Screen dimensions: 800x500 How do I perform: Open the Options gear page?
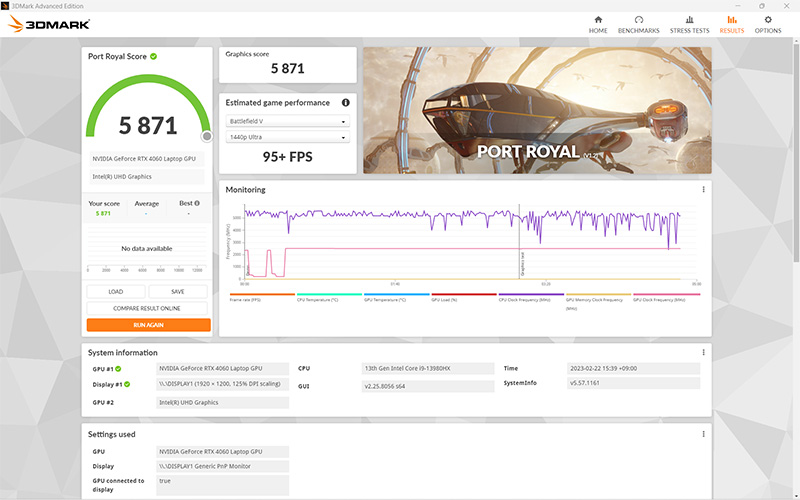pos(768,24)
